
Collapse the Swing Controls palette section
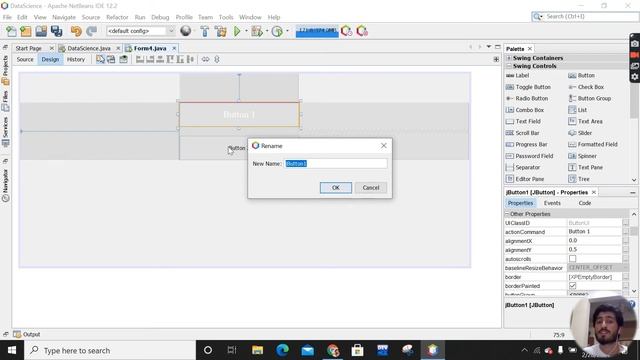pos(509,66)
